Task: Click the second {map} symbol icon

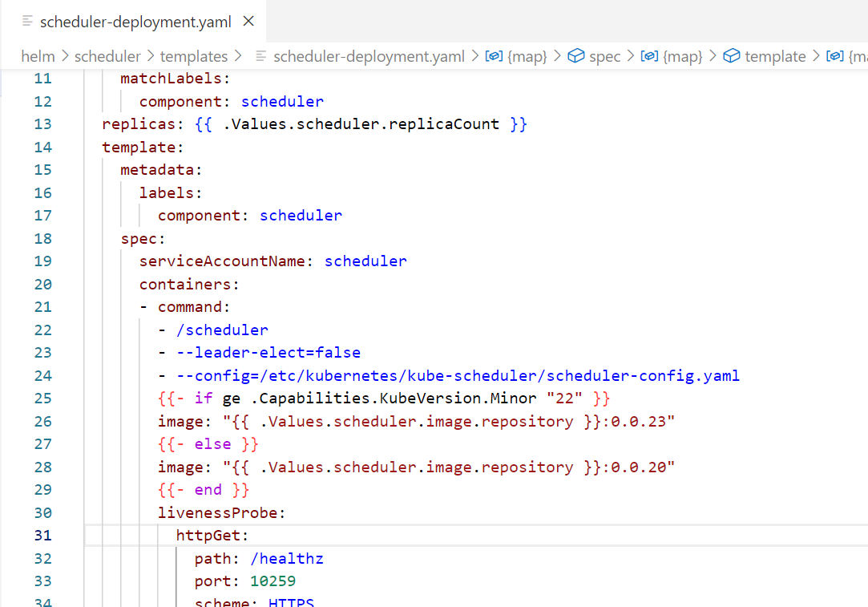Action: [649, 56]
